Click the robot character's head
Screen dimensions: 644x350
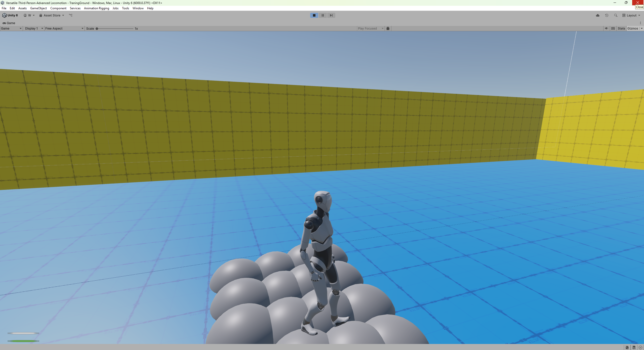pyautogui.click(x=323, y=201)
